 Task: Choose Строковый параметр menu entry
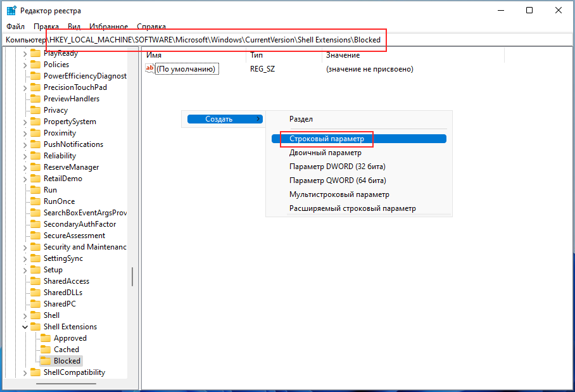[359, 139]
